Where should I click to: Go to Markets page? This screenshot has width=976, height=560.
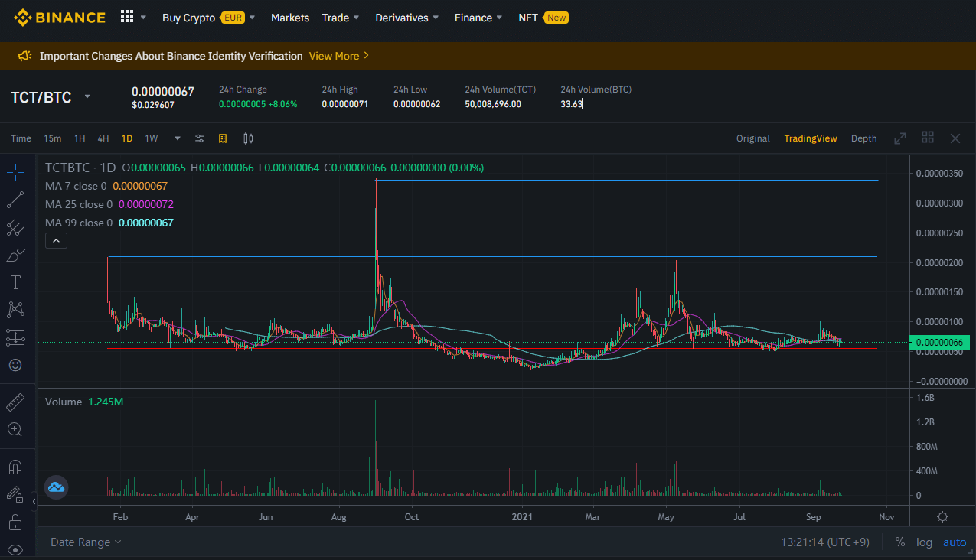(x=290, y=18)
